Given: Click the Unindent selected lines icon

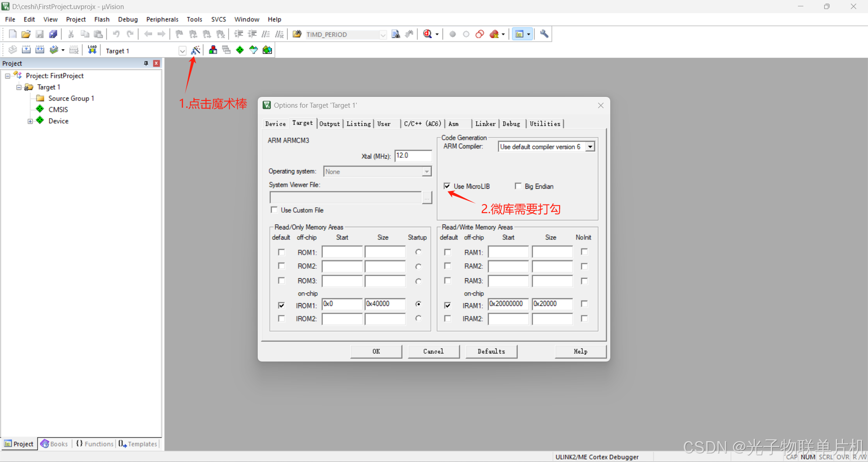Looking at the screenshot, I should click(252, 34).
